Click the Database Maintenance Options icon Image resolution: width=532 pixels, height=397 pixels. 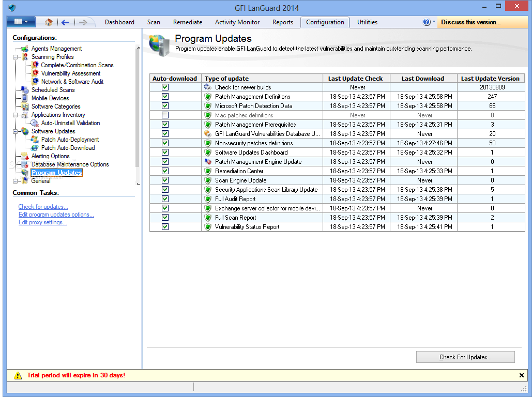coord(25,164)
